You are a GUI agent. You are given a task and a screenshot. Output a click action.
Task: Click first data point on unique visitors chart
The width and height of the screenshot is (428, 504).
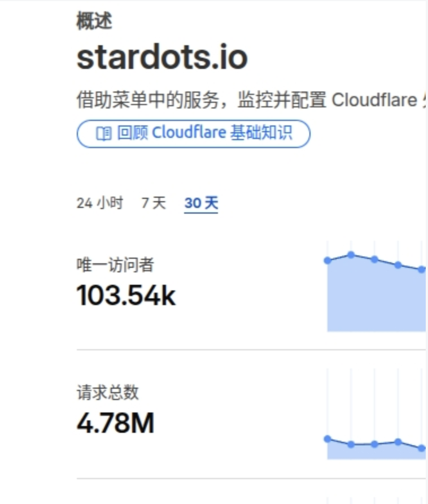pos(327,260)
